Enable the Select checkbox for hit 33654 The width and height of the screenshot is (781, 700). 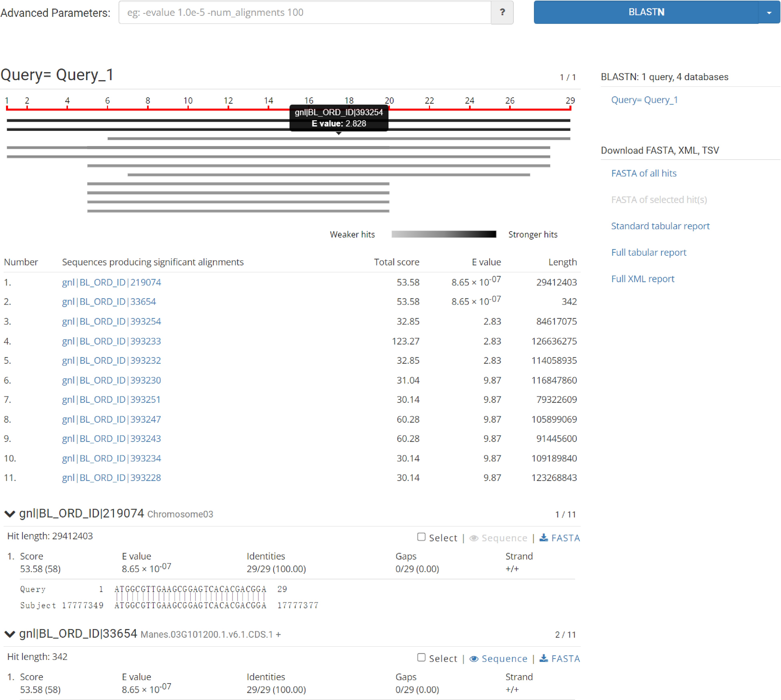click(421, 658)
